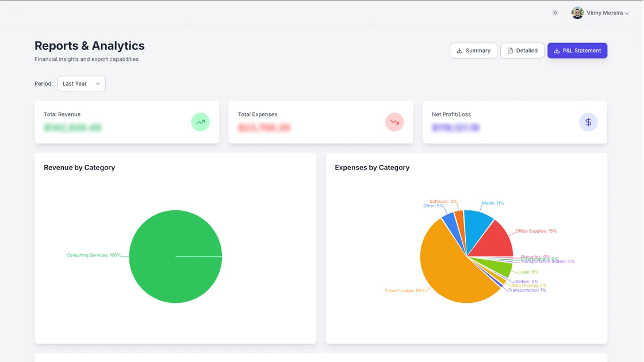This screenshot has height=362, width=644.
Task: Click the download icon on P&L Statement button
Action: coord(556,51)
